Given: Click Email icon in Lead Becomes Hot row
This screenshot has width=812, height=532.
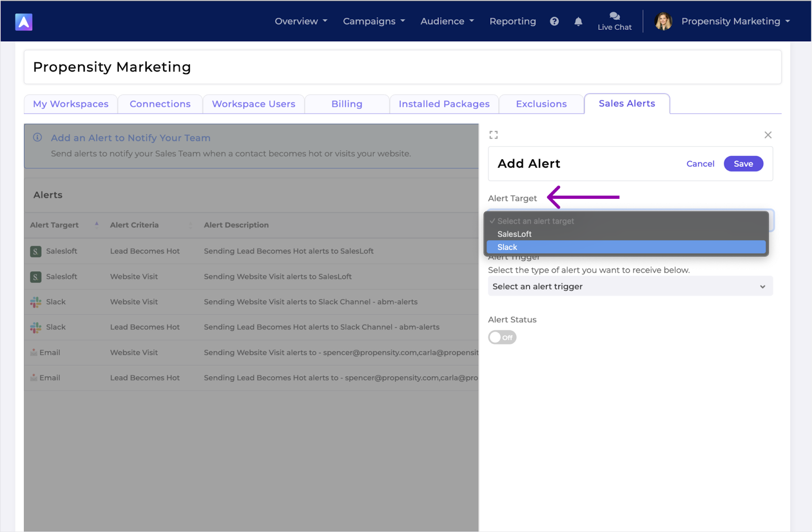Looking at the screenshot, I should [x=33, y=377].
